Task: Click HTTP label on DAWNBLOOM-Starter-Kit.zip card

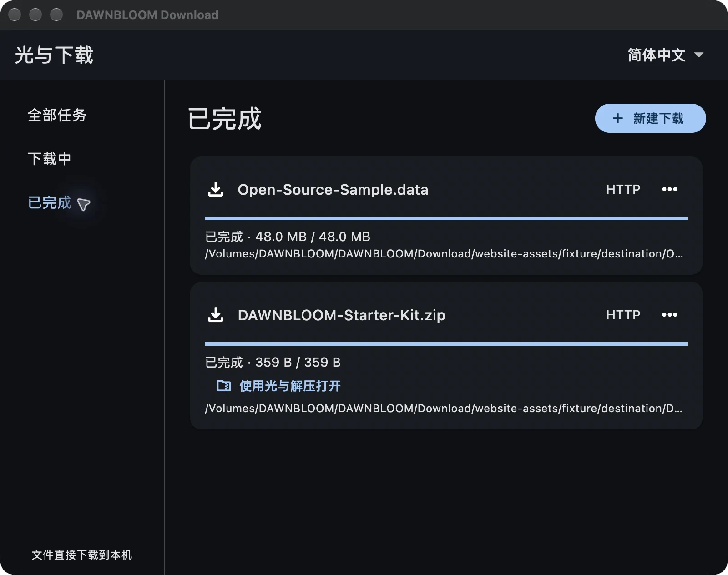Action: point(623,315)
